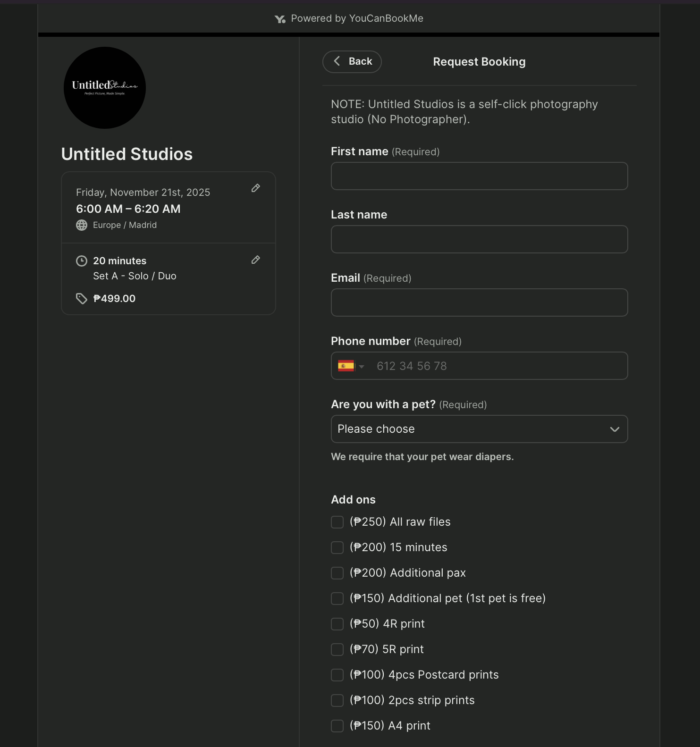The height and width of the screenshot is (747, 700).
Task: Click the clock icon next to 20 minutes
Action: click(x=81, y=260)
